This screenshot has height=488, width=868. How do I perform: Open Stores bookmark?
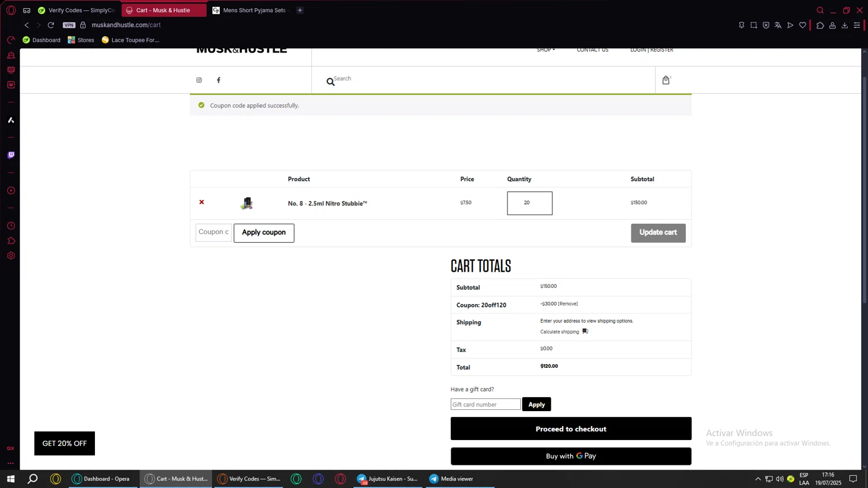coord(81,40)
